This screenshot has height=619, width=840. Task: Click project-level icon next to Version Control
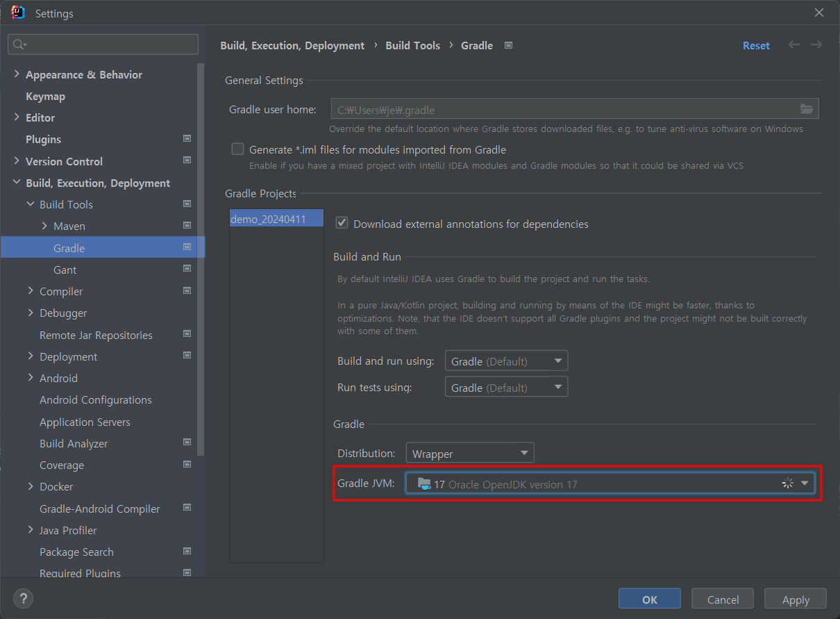[x=187, y=160]
